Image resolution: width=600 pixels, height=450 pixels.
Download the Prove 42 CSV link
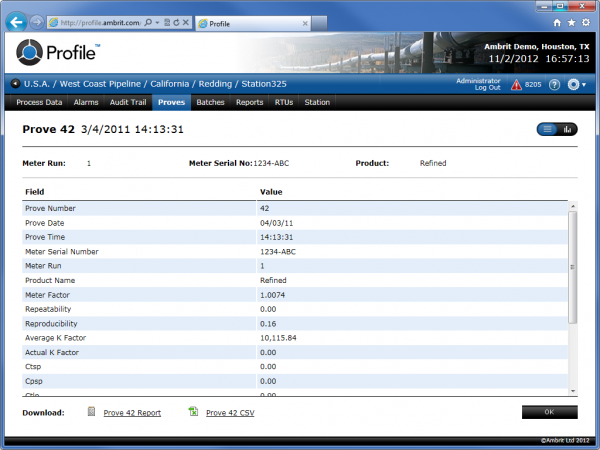coord(230,413)
